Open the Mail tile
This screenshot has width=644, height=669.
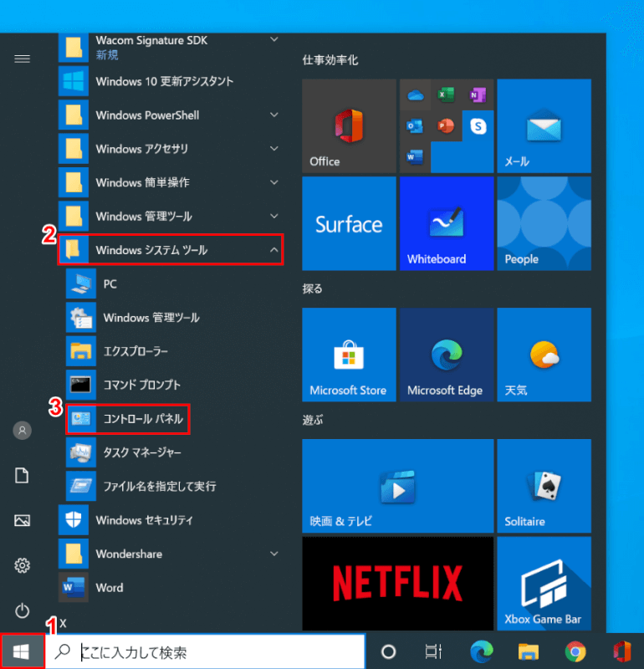pyautogui.click(x=544, y=126)
